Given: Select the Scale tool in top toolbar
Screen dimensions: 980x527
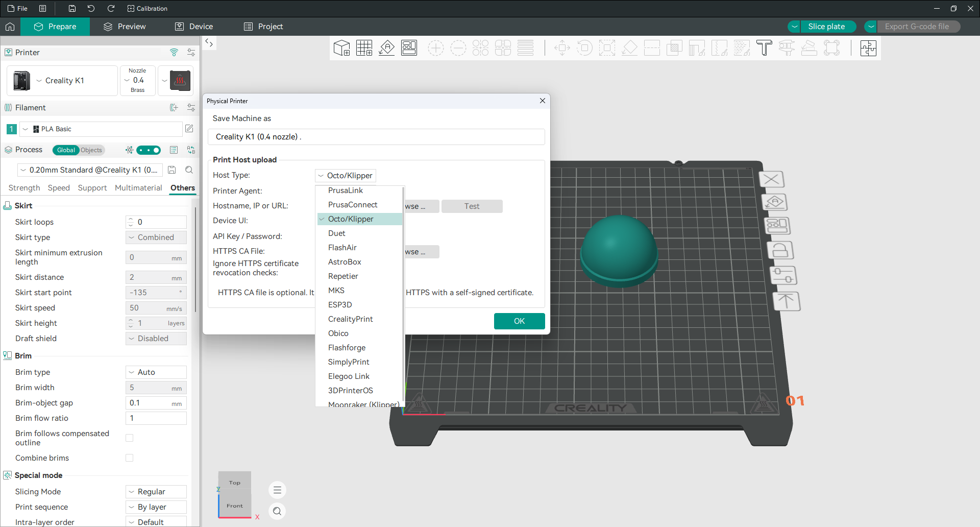Looking at the screenshot, I should (x=607, y=48).
